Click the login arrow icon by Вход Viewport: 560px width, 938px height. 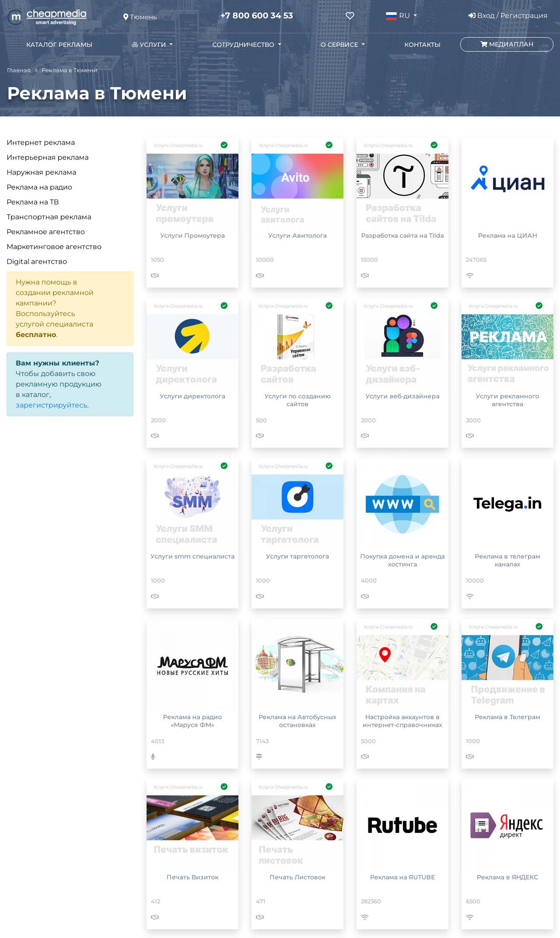pyautogui.click(x=472, y=16)
